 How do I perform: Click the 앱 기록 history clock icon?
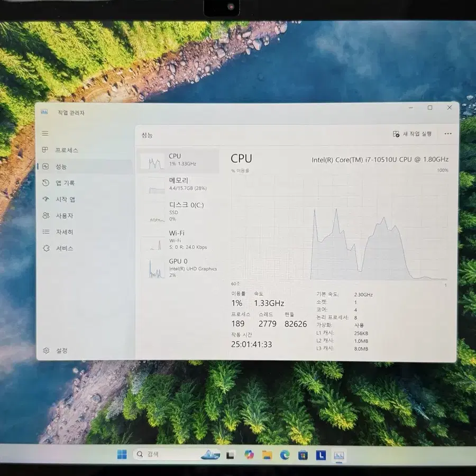[x=46, y=183]
